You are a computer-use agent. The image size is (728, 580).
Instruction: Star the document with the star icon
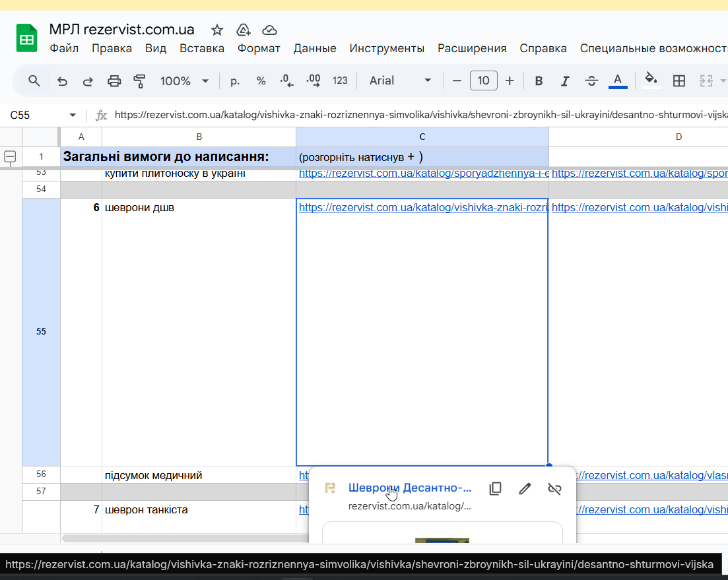pyautogui.click(x=216, y=30)
